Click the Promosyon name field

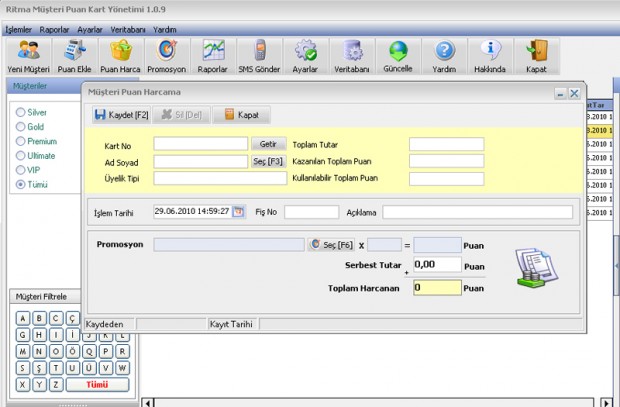pyautogui.click(x=229, y=245)
